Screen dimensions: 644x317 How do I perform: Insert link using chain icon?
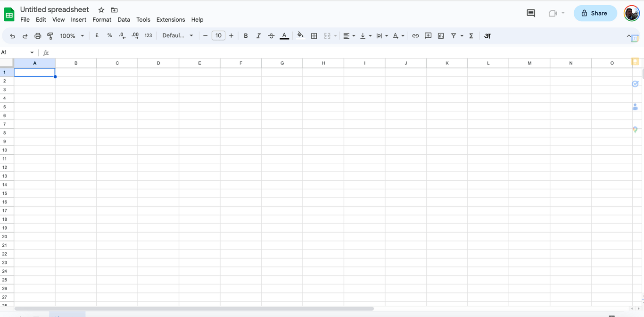click(415, 36)
